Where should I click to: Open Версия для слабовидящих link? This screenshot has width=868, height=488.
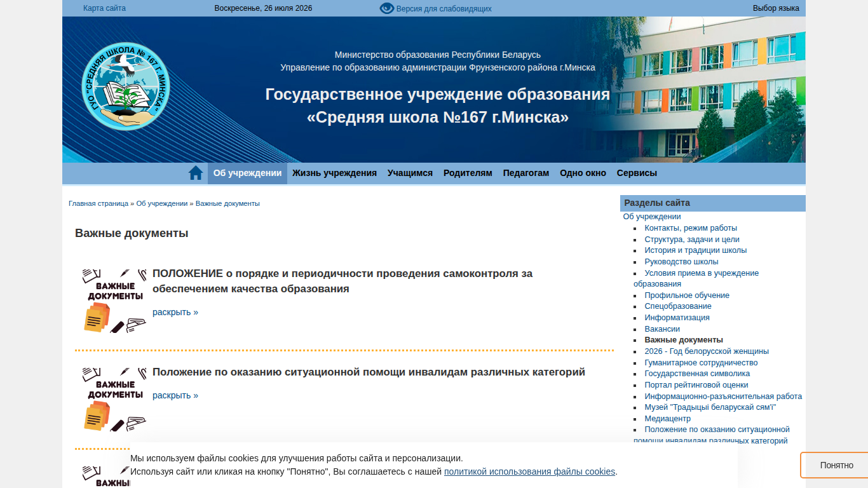click(x=444, y=9)
